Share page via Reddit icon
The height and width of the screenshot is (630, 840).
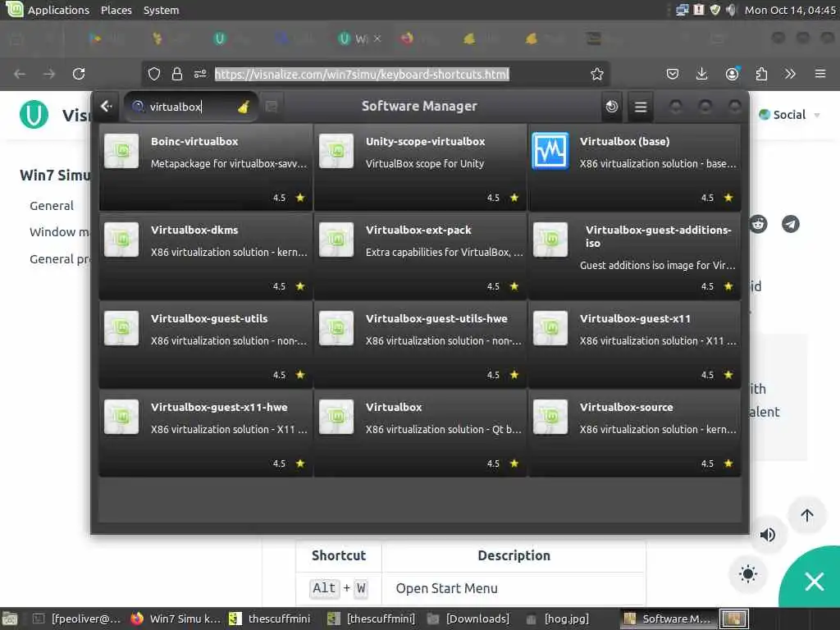758,224
